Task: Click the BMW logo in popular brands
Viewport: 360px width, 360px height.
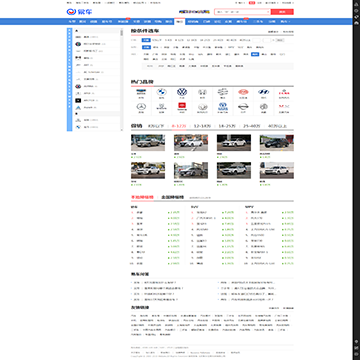Action: [162, 92]
